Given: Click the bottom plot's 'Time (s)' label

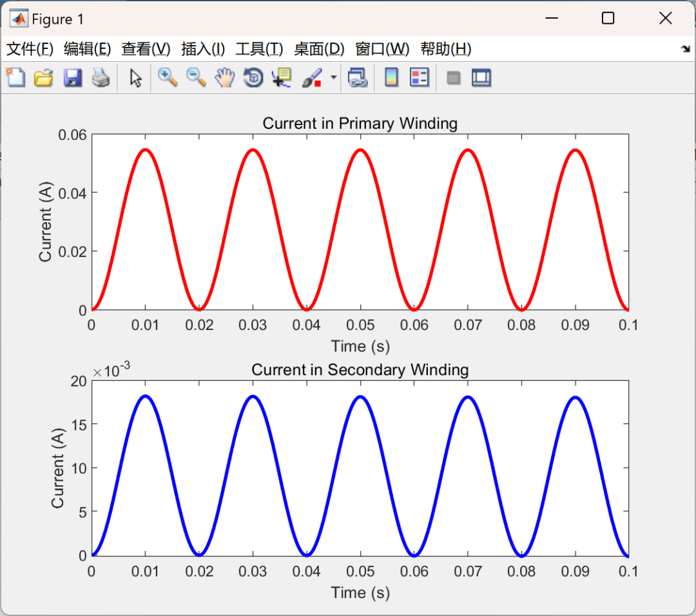Looking at the screenshot, I should [x=360, y=593].
